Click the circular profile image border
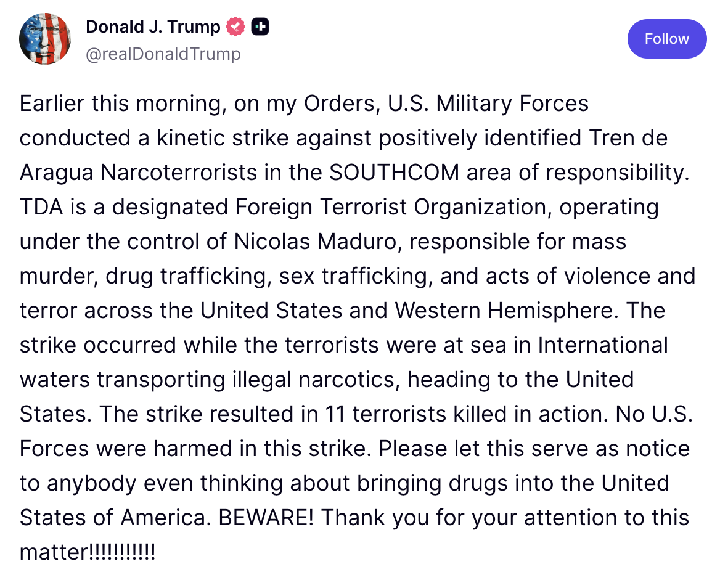This screenshot has width=720, height=588. coord(45,38)
